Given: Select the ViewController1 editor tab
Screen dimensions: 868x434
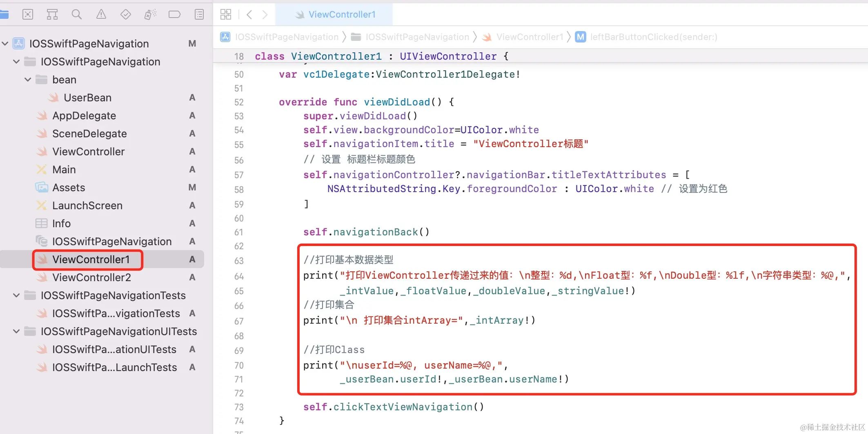Looking at the screenshot, I should click(x=334, y=15).
